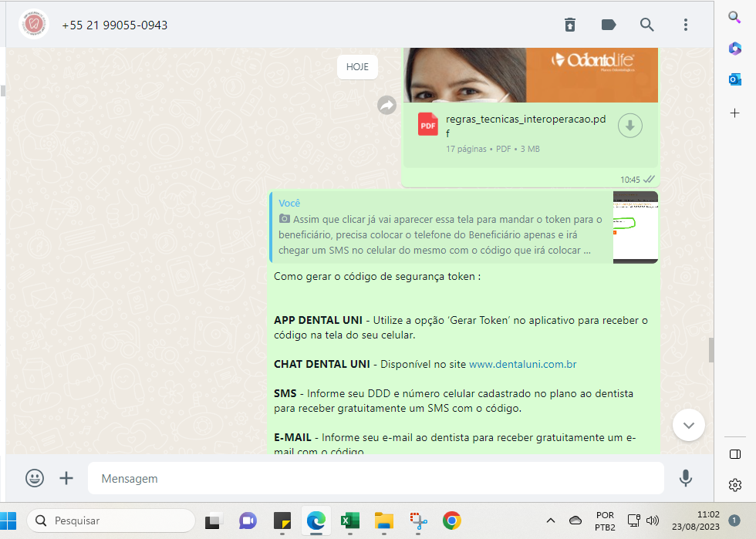The height and width of the screenshot is (539, 756).
Task: Click '17 páginas • PDF • 3 MB' details
Action: click(x=493, y=149)
